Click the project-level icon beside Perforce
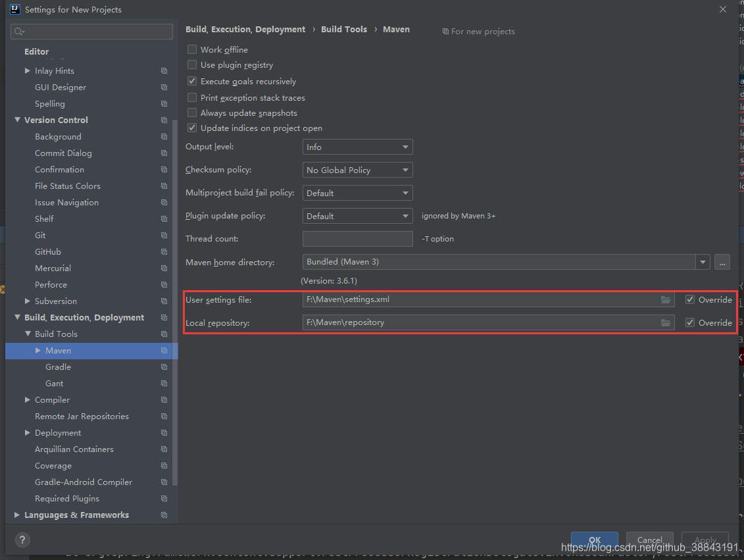The width and height of the screenshot is (744, 560). click(164, 285)
